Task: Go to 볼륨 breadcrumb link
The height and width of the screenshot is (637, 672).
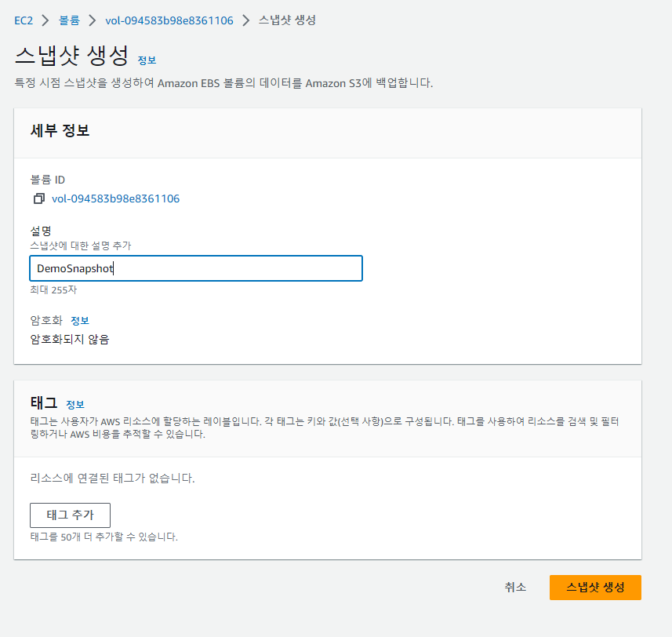Action: [69, 20]
